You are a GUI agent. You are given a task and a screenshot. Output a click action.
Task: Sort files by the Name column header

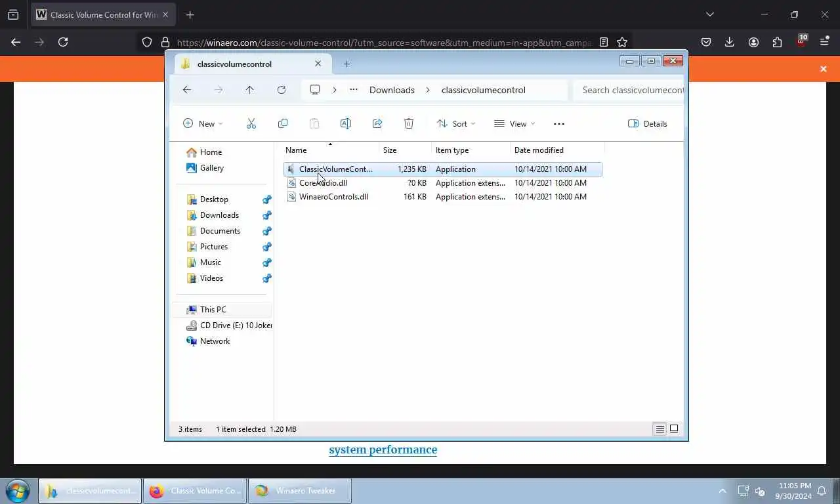coord(331,150)
